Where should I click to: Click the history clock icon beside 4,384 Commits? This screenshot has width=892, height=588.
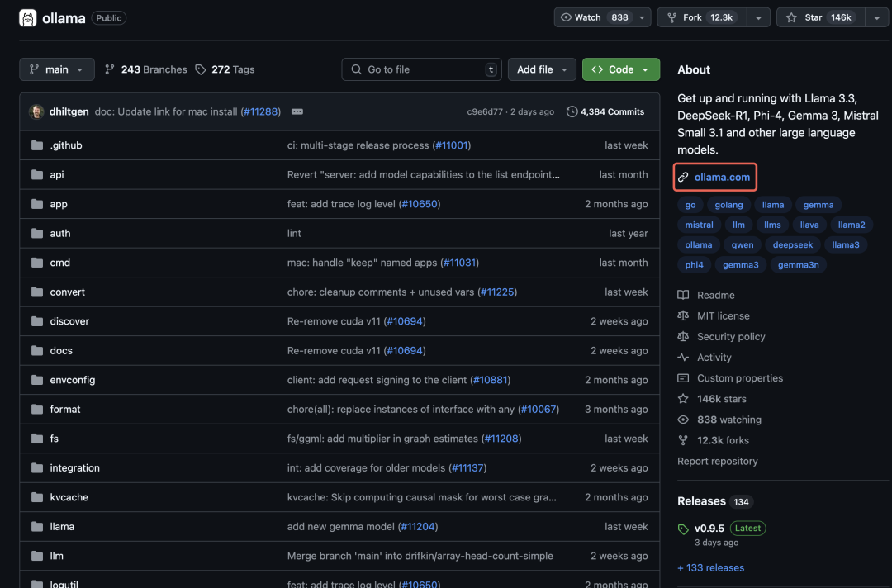572,111
